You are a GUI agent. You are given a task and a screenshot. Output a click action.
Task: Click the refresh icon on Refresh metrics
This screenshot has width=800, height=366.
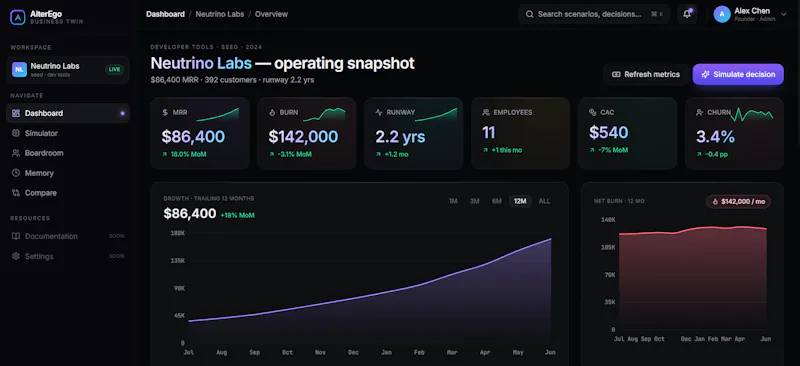click(616, 75)
